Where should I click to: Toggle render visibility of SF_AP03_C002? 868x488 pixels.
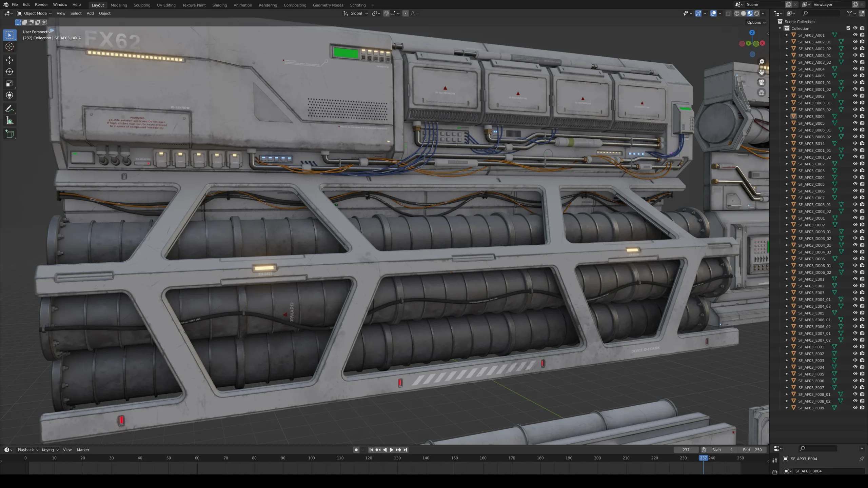pyautogui.click(x=862, y=164)
